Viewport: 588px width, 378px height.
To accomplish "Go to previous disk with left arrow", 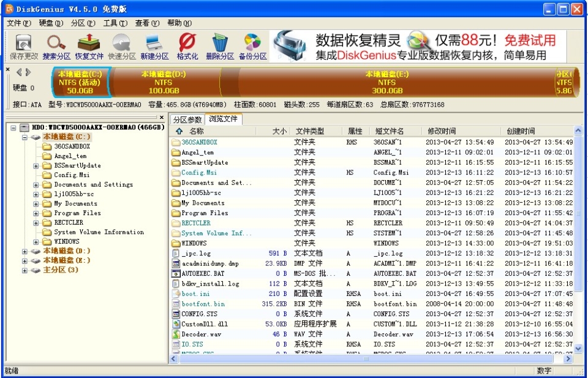I will click(19, 72).
